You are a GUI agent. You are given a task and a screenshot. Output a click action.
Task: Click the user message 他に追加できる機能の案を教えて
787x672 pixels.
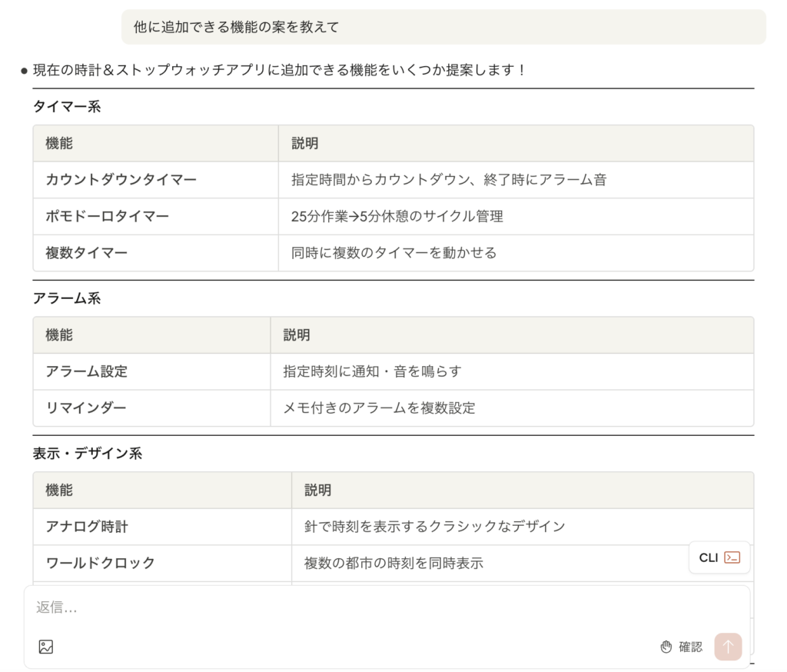[x=237, y=27]
